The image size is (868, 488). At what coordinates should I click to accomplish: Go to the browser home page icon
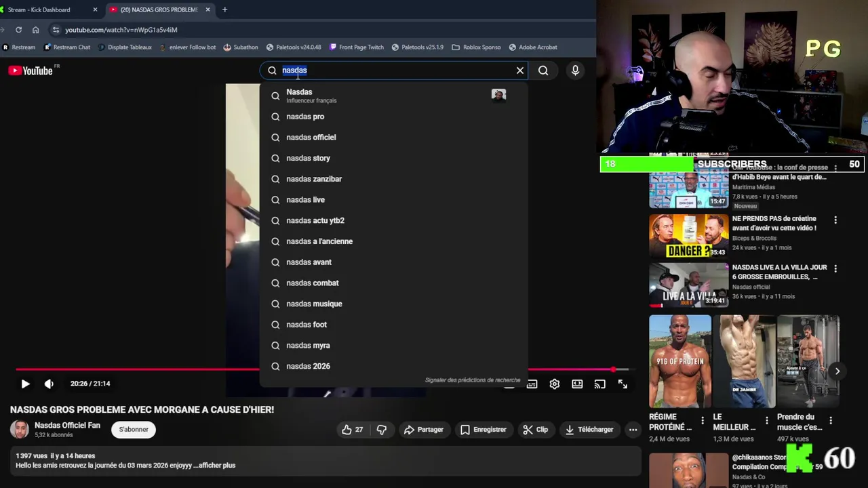36,30
